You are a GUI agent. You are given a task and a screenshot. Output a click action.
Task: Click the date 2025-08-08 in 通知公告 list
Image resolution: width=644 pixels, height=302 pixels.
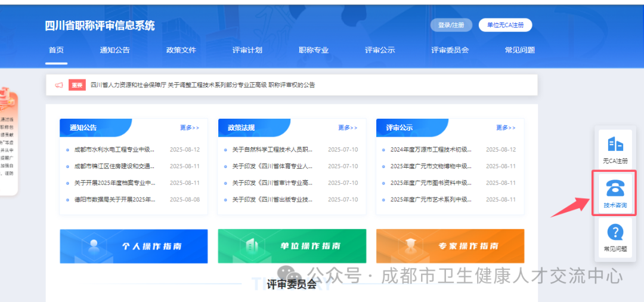[x=185, y=200]
